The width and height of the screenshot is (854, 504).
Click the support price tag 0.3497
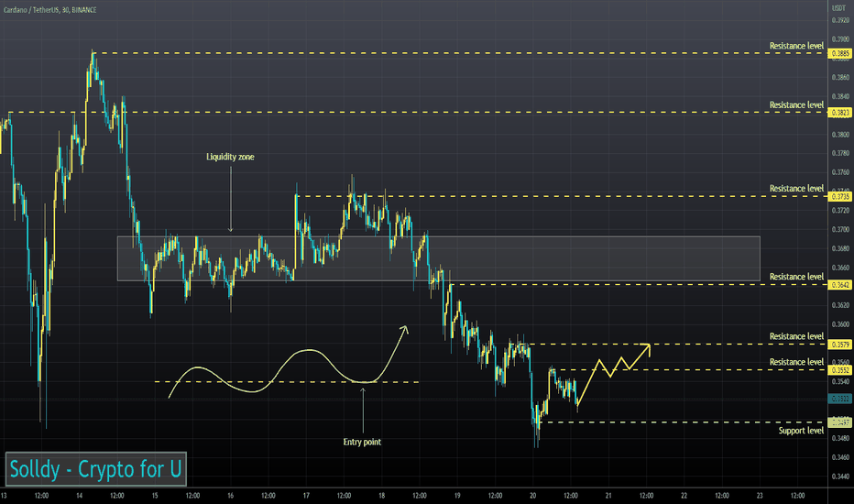(x=840, y=422)
